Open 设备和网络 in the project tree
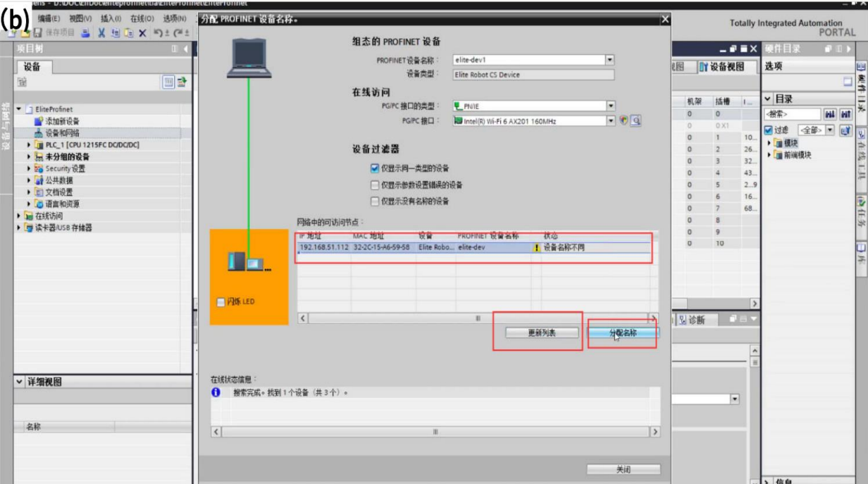 [62, 133]
